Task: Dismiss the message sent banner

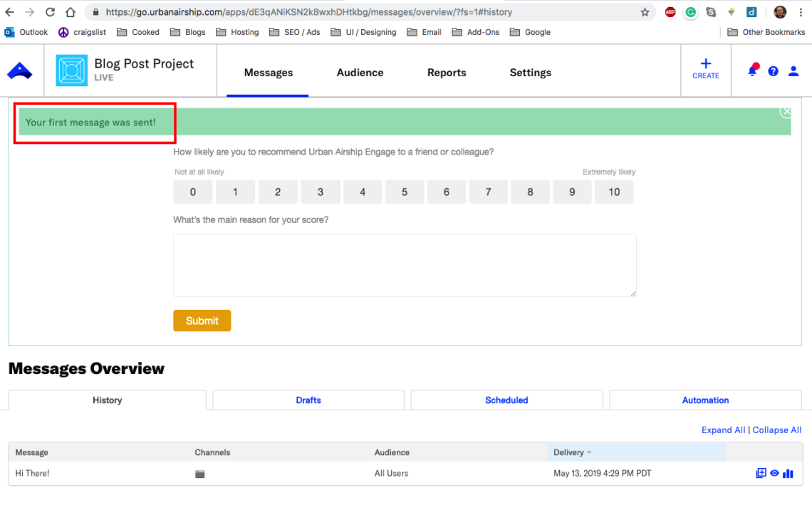Action: (x=786, y=111)
